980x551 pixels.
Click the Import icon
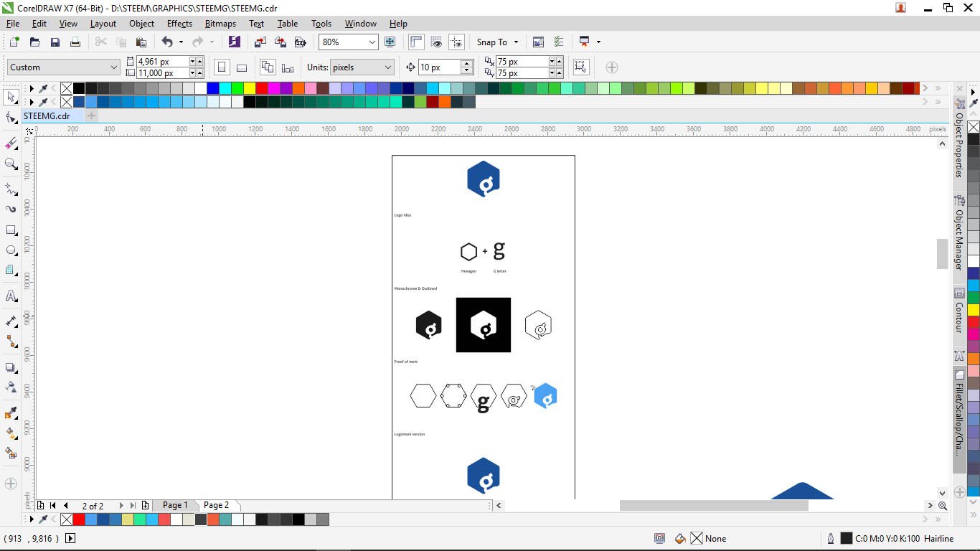pos(260,42)
